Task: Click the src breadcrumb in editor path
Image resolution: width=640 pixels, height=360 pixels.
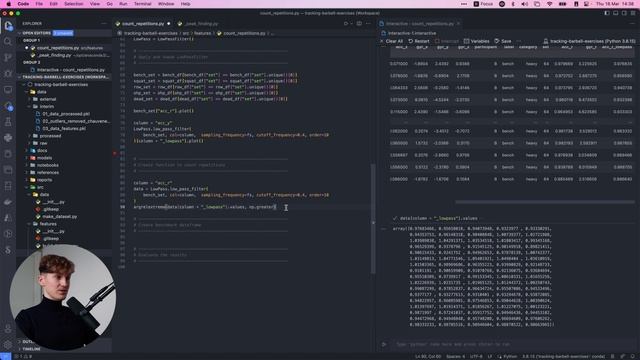Action: click(x=186, y=33)
